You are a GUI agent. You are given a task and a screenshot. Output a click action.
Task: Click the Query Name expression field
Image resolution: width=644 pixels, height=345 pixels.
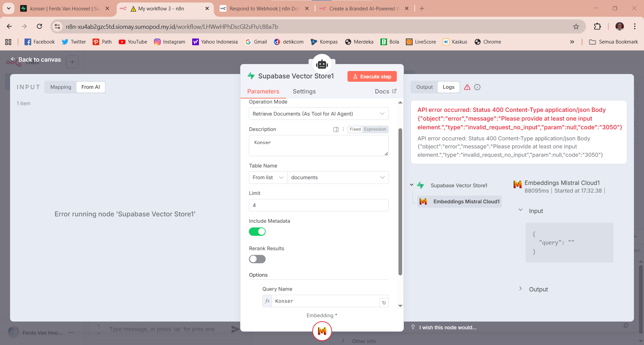point(325,301)
